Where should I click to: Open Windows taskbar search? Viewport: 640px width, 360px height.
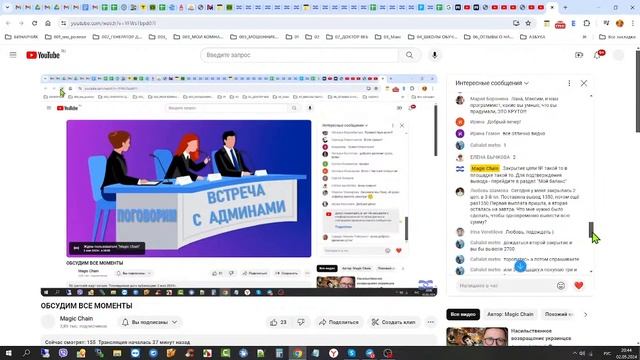pyautogui.click(x=27, y=353)
